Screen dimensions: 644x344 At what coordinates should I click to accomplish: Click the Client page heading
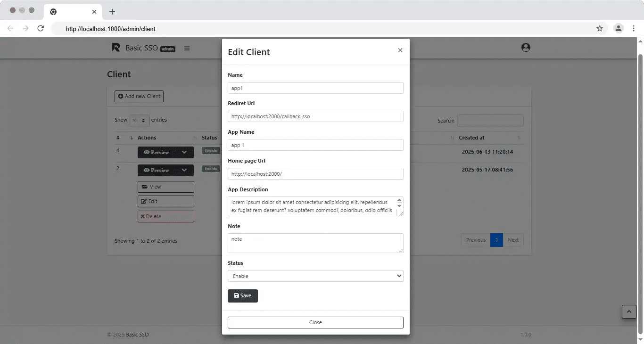point(119,74)
